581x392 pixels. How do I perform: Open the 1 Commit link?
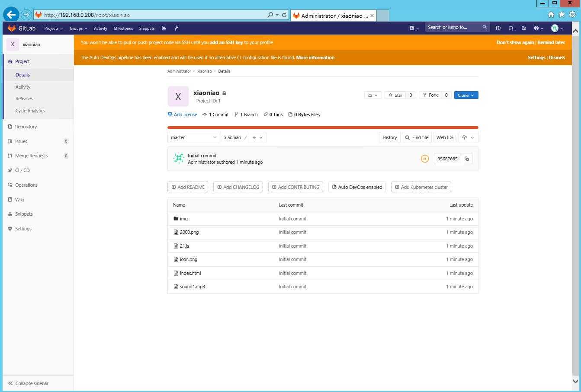(215, 115)
